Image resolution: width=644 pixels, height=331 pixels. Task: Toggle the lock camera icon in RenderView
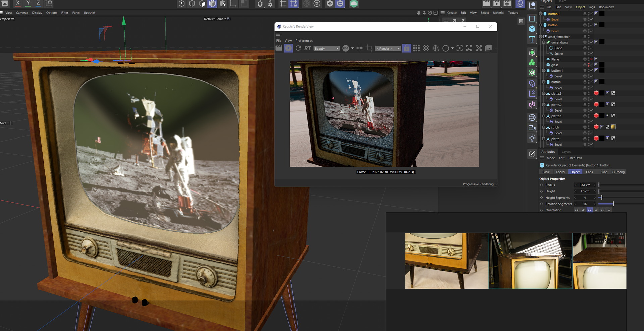click(x=407, y=48)
